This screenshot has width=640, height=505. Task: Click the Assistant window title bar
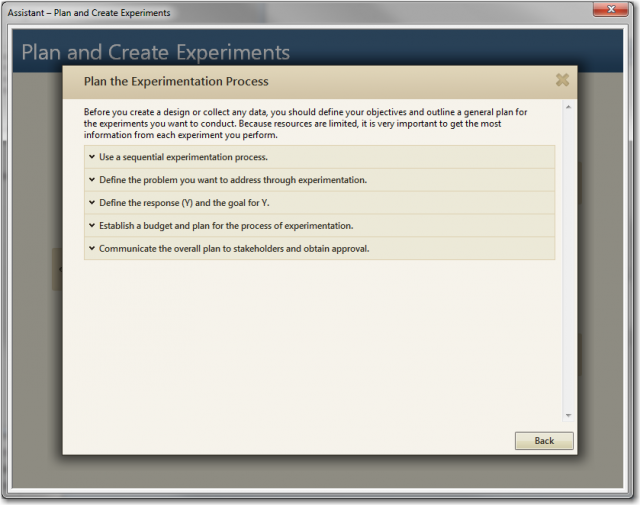(x=300, y=12)
